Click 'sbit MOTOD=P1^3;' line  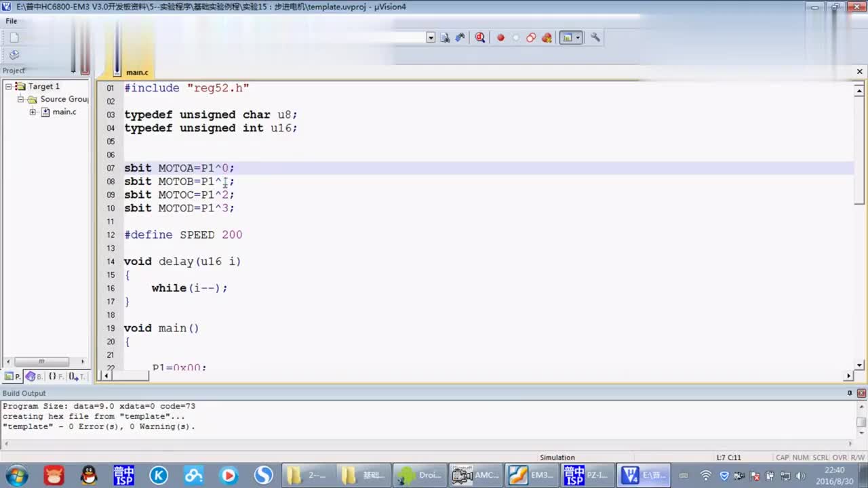tap(179, 208)
